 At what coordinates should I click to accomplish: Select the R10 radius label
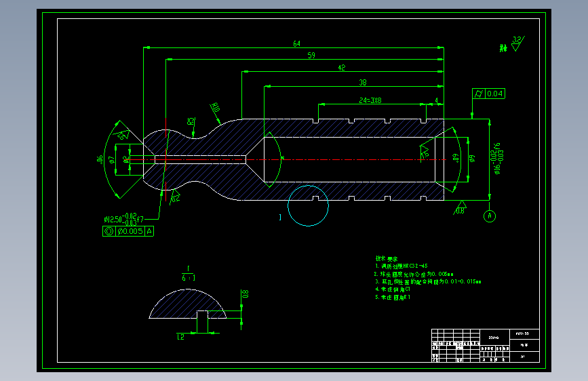click(x=215, y=107)
